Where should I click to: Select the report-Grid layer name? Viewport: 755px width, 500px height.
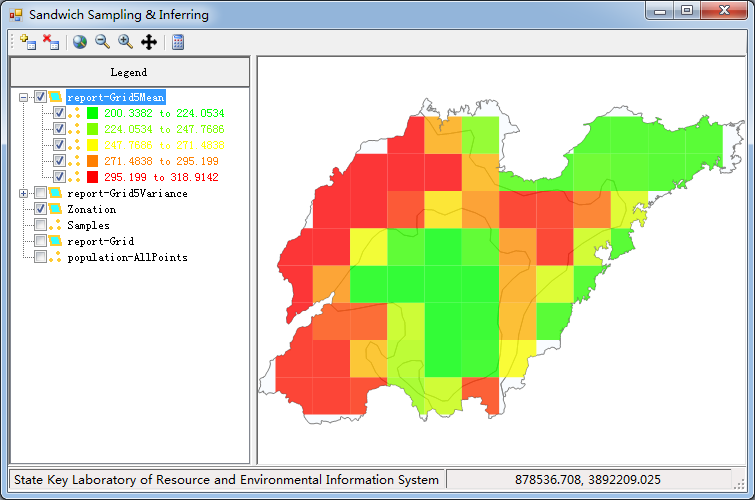(101, 241)
